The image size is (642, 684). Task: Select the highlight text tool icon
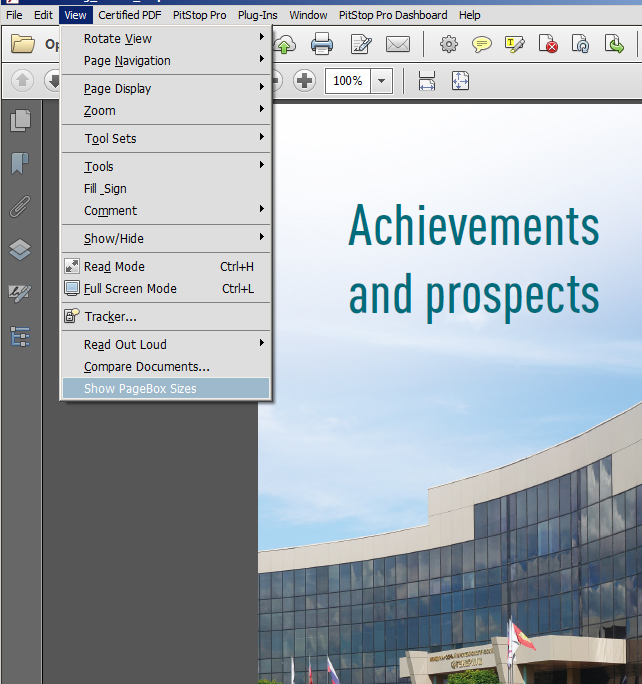(x=515, y=44)
